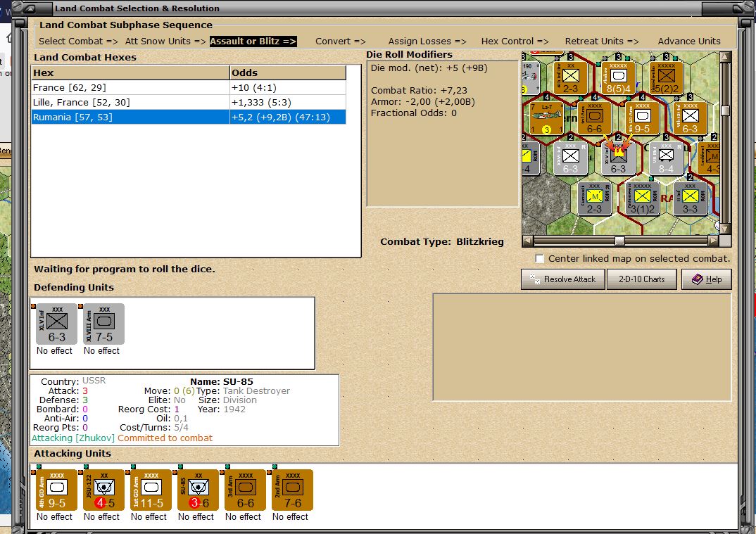Click the Rumanian 2-3 mountain unit on map
Viewport: 756px width, 534px height.
pos(595,198)
